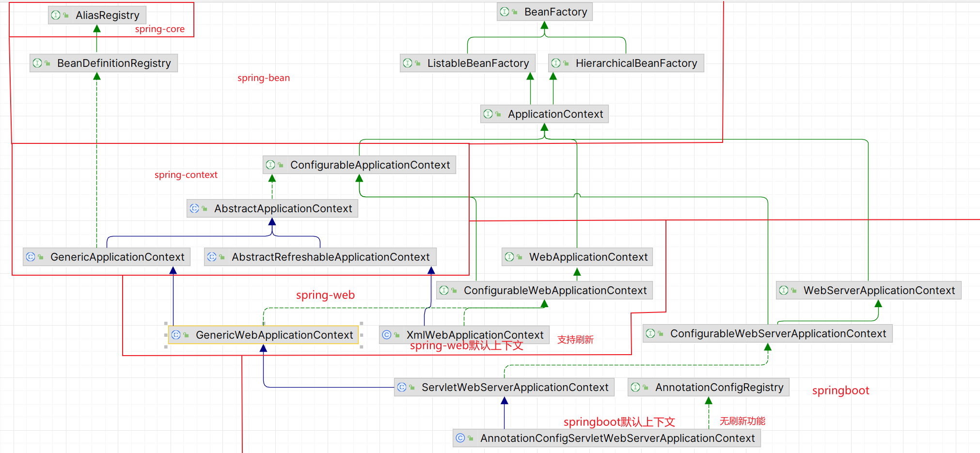Click the interface icon beside BeanDefinitionRegistry
This screenshot has width=980, height=453.
(x=37, y=63)
